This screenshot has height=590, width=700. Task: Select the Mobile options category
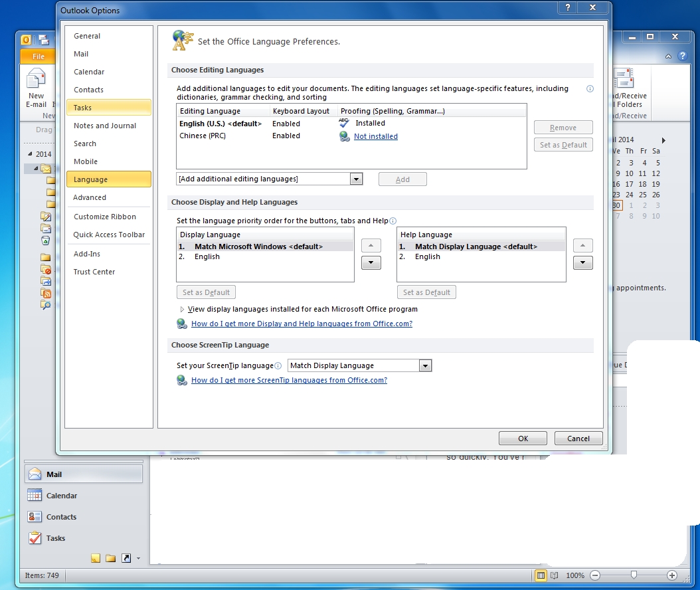click(x=85, y=161)
